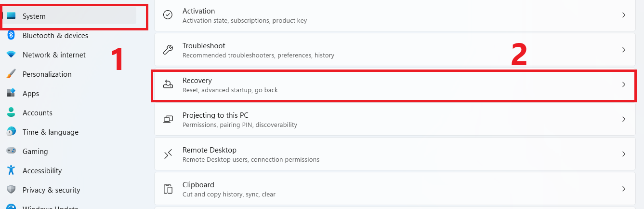Open the Remote Desktop chevron arrow
644x209 pixels.
pyautogui.click(x=624, y=154)
